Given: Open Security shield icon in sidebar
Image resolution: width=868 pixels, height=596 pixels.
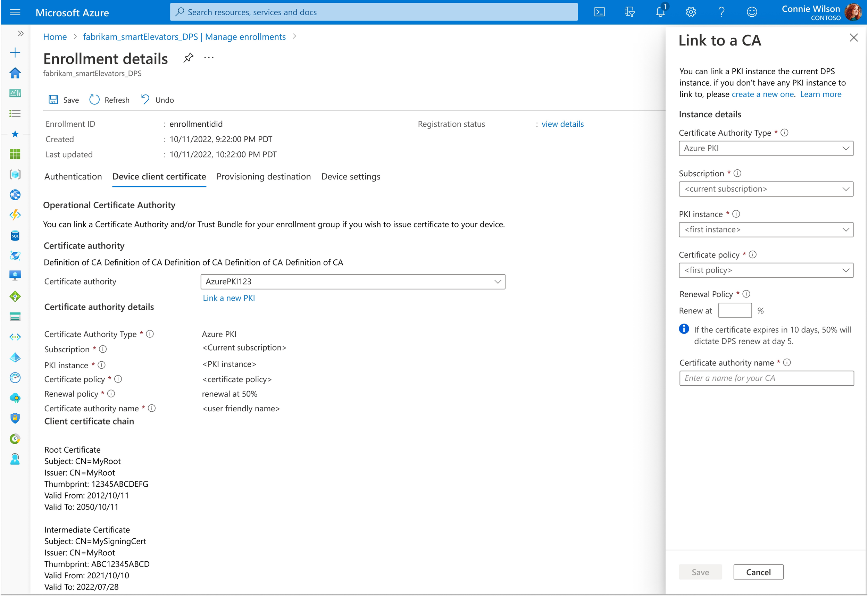Looking at the screenshot, I should 15,418.
